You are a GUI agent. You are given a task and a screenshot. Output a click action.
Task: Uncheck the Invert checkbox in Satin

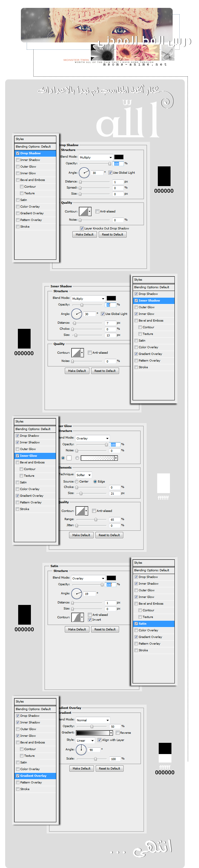coord(90,619)
